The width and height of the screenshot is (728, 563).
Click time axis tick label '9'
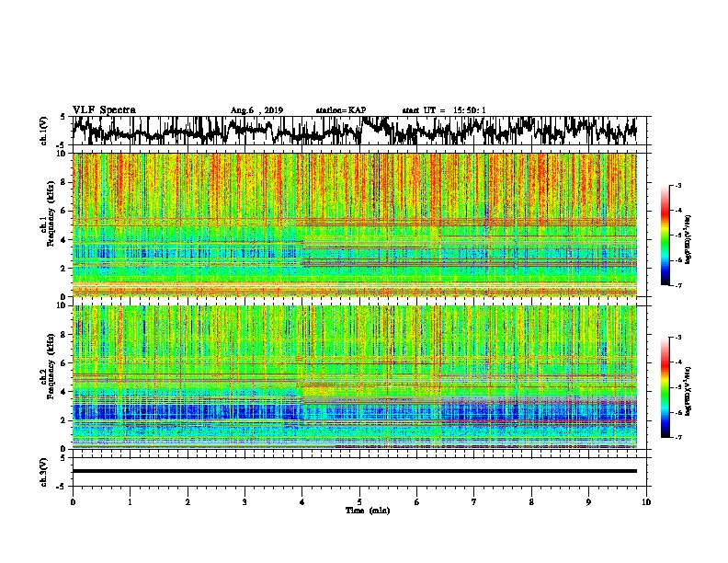588,502
